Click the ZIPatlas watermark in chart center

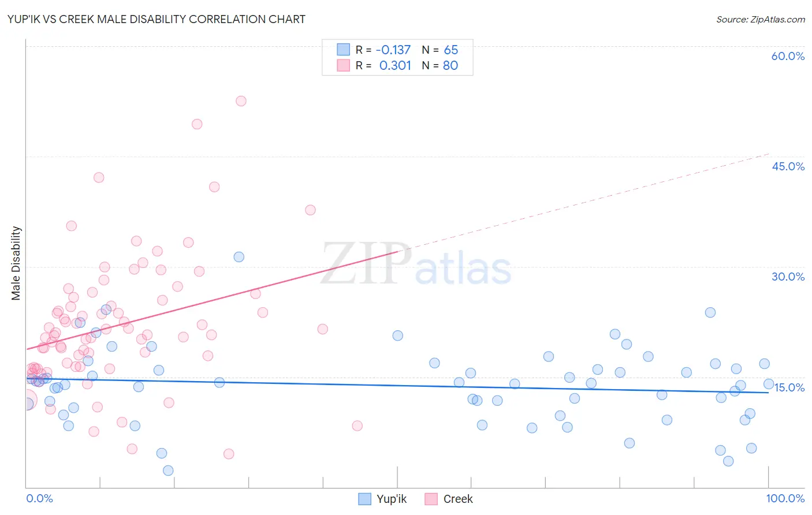416,264
